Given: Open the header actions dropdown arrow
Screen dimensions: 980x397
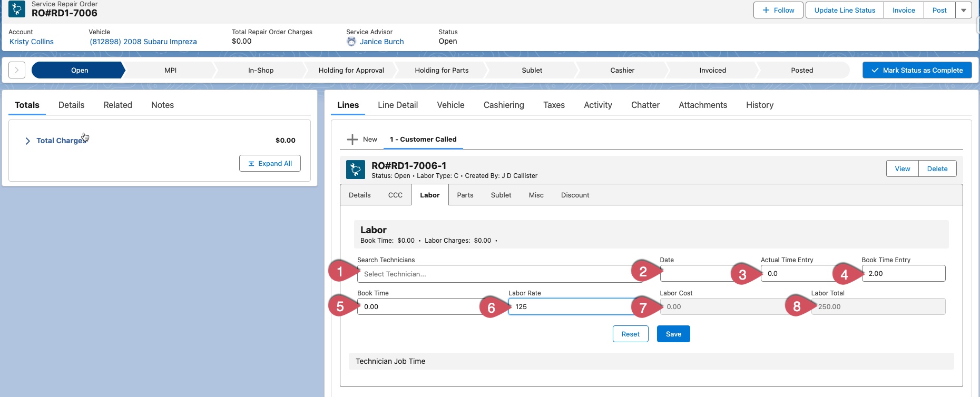Looking at the screenshot, I should pos(964,10).
